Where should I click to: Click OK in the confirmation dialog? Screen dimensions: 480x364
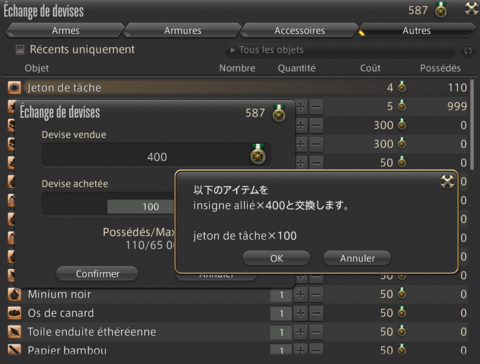pos(276,258)
